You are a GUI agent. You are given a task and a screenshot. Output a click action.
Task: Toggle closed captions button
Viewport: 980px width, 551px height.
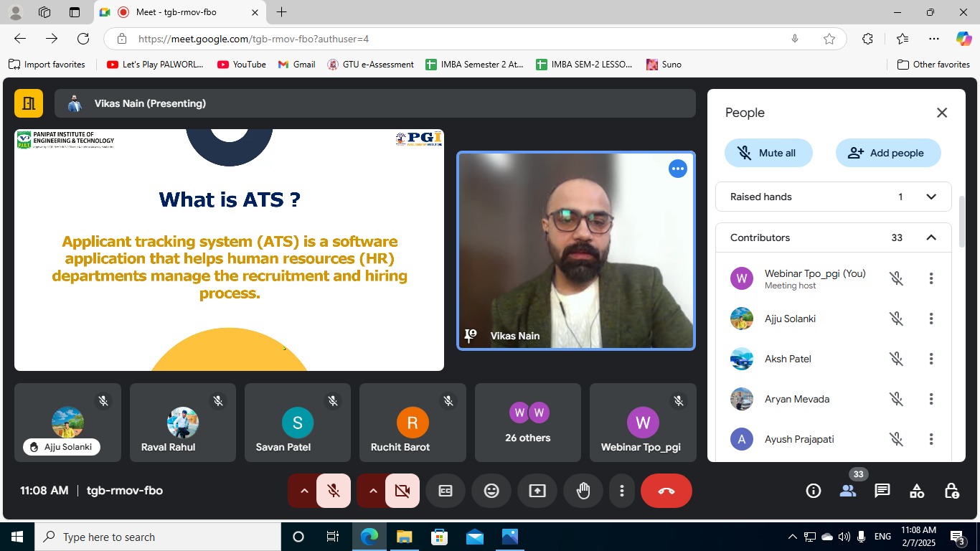click(446, 491)
